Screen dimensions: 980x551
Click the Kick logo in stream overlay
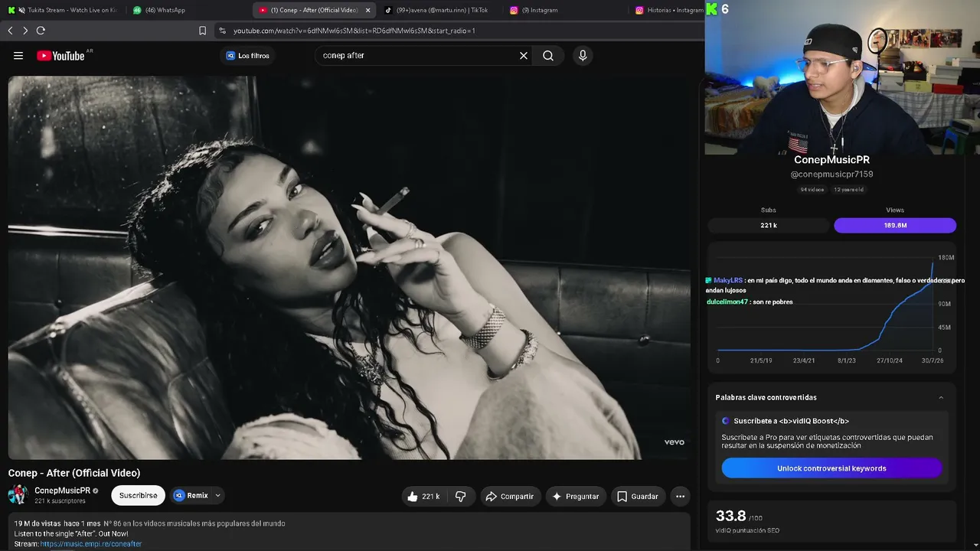(x=712, y=9)
